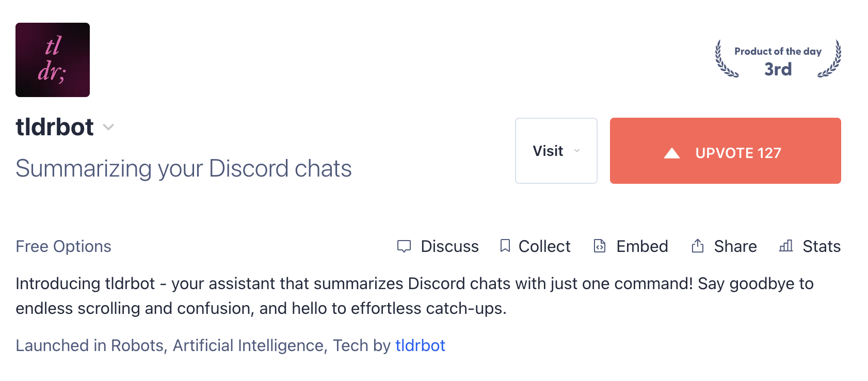The image size is (868, 381).
Task: Click the Collect bookmark icon
Action: coord(505,246)
